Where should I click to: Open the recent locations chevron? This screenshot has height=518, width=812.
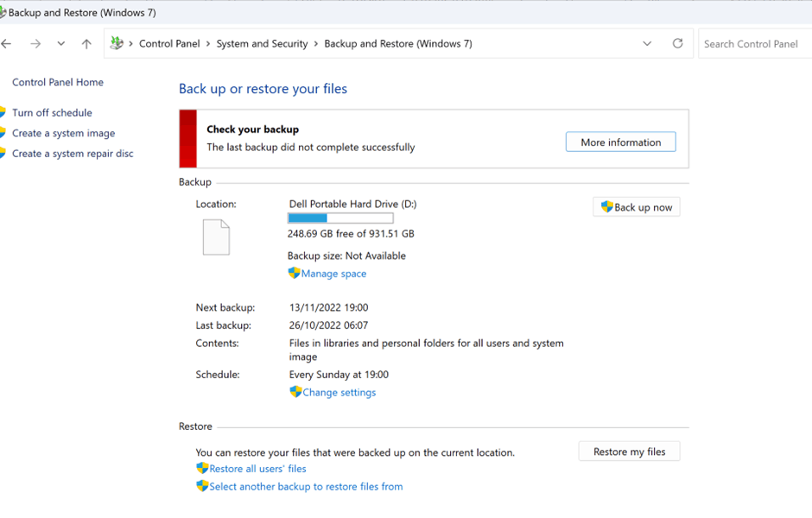[61, 44]
